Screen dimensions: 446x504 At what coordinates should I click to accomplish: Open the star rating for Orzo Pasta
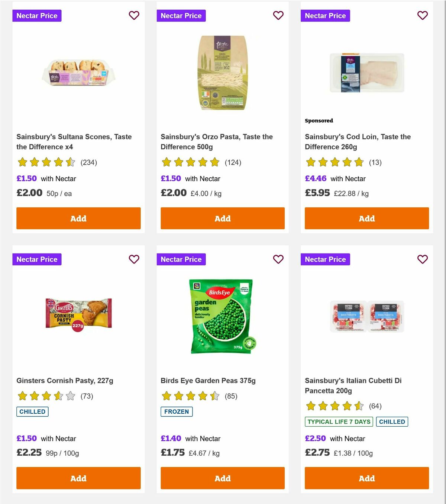pyautogui.click(x=190, y=162)
